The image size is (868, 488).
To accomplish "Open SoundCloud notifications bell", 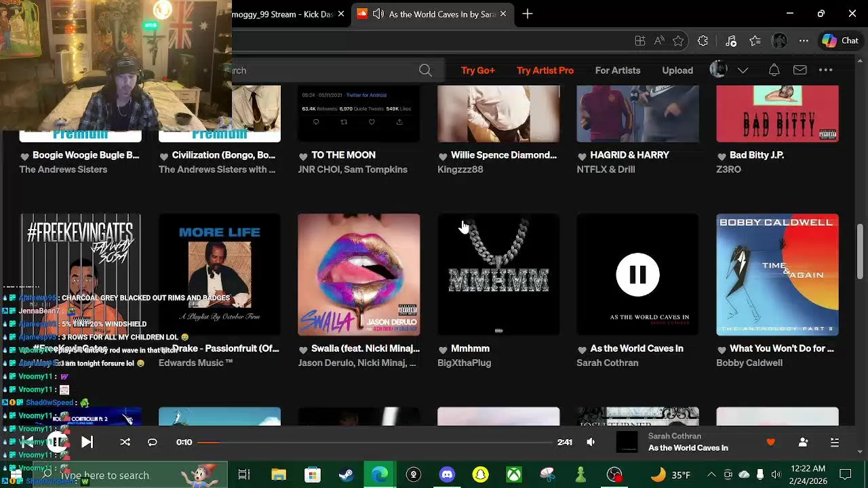I will tap(774, 70).
